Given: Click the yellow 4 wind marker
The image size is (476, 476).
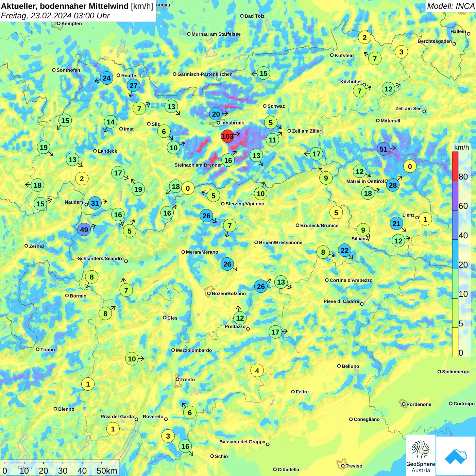Looking at the screenshot, I should [x=257, y=371].
